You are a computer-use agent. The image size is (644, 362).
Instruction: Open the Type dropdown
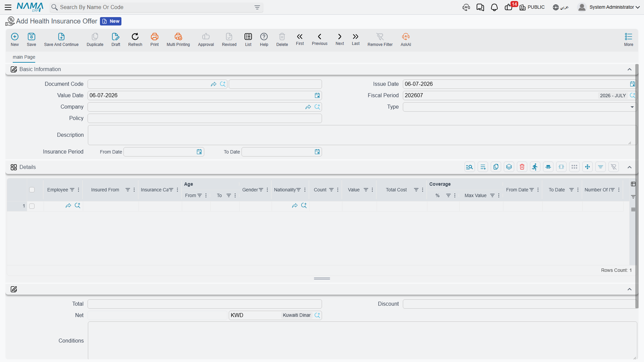519,107
